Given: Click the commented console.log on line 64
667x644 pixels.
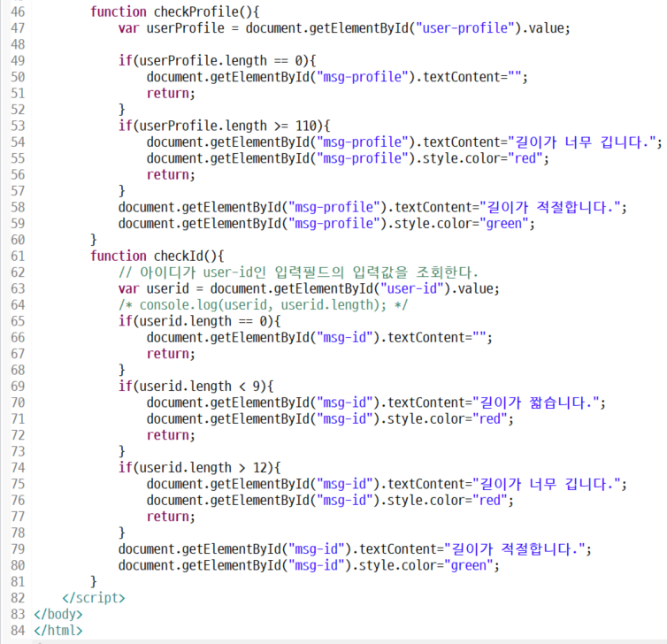Looking at the screenshot, I should click(x=263, y=305).
